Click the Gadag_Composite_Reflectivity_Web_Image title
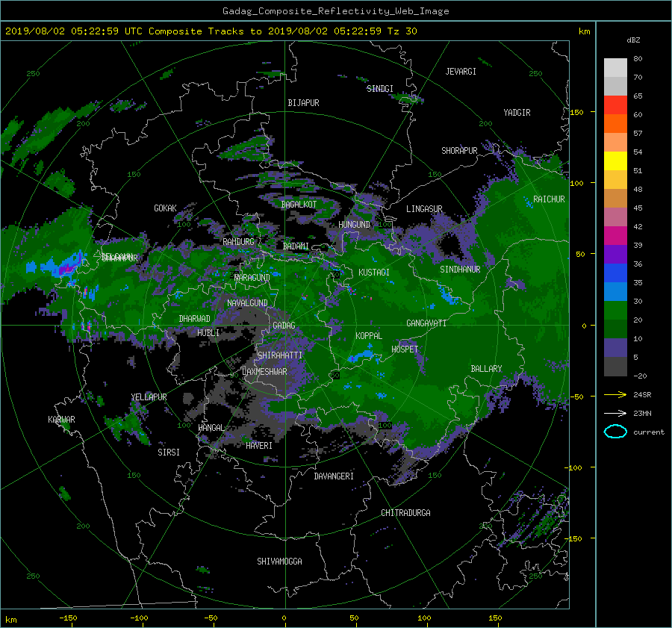 click(x=335, y=11)
